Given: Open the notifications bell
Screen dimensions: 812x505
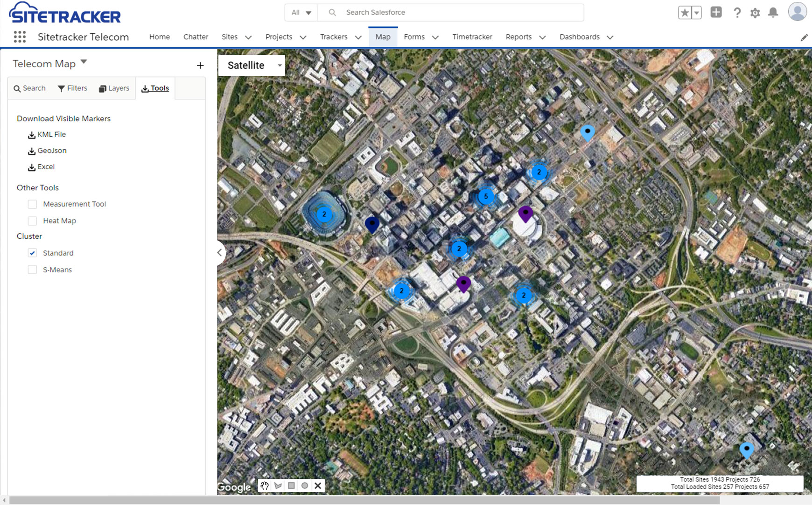Looking at the screenshot, I should 773,13.
